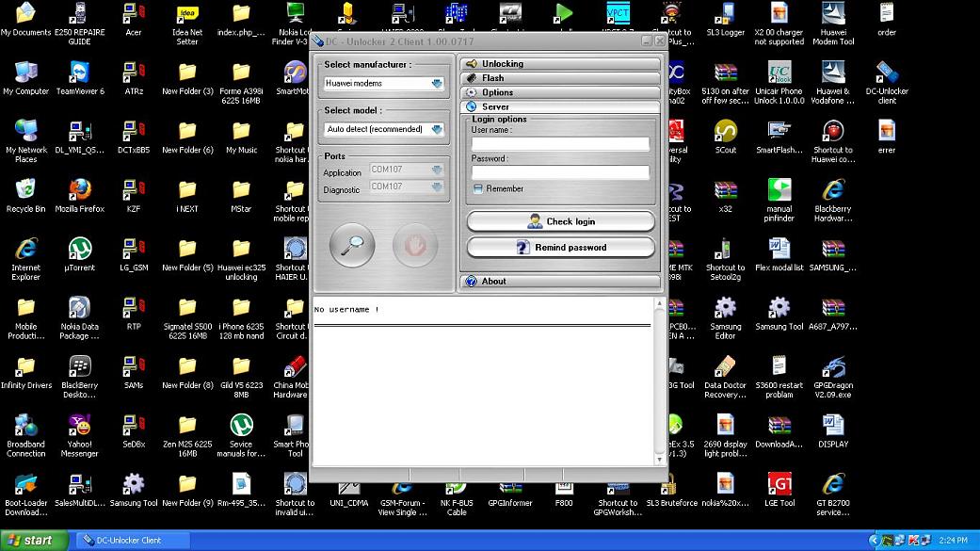This screenshot has width=980, height=551.
Task: Click the User name input field
Action: [560, 144]
